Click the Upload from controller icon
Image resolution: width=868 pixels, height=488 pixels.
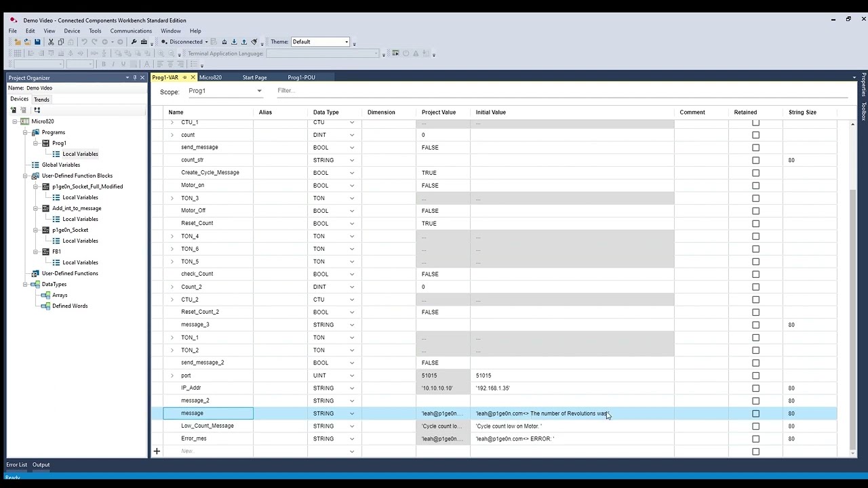coord(244,42)
